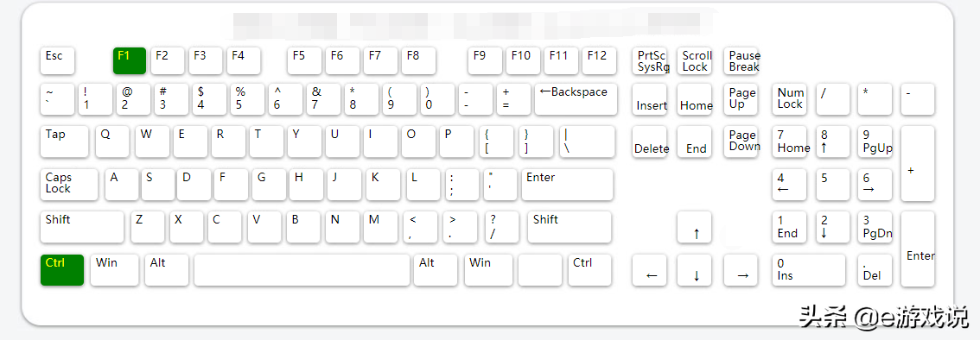
Task: Select the Esc key
Action: coord(58,60)
